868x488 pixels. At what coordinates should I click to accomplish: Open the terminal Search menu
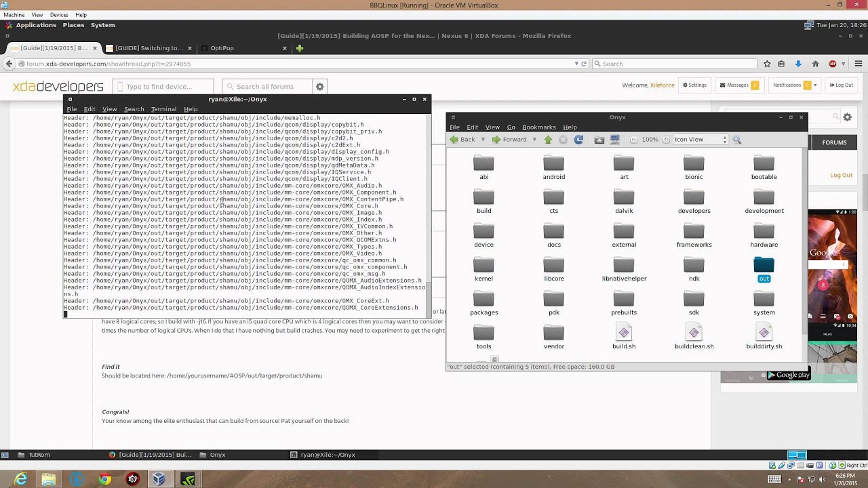[x=134, y=109]
